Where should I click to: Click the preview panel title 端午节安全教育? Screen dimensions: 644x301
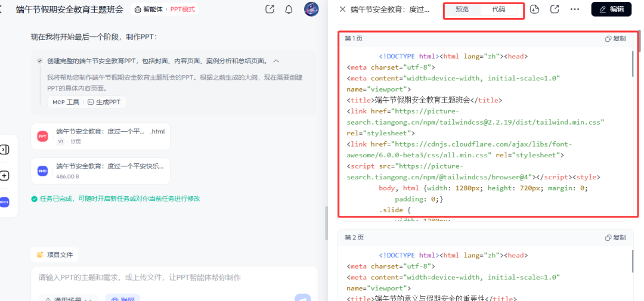coord(390,10)
